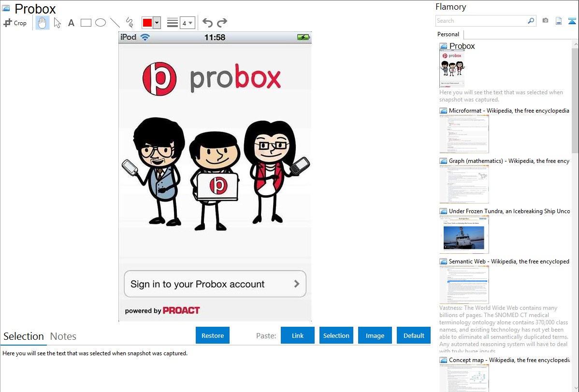579x392 pixels.
Task: Click the probox logo in snapshot
Action: [x=212, y=79]
